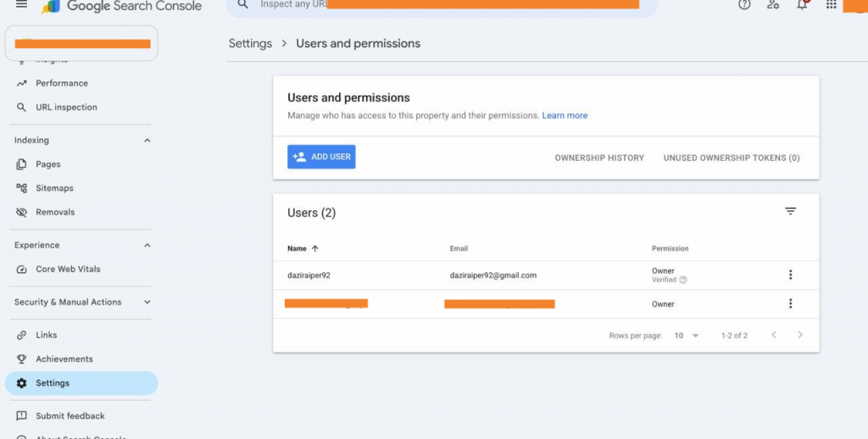868x439 pixels.
Task: Expand Security & Manual Actions section
Action: pyautogui.click(x=147, y=303)
